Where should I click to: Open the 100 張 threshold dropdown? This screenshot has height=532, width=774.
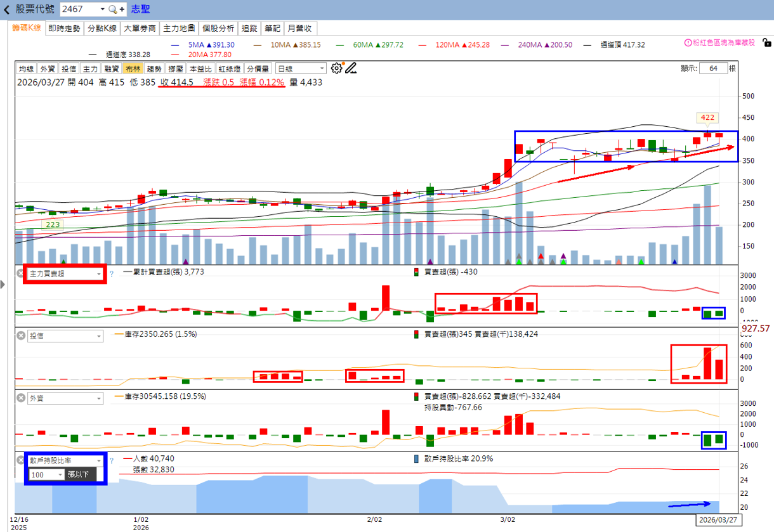(x=46, y=474)
